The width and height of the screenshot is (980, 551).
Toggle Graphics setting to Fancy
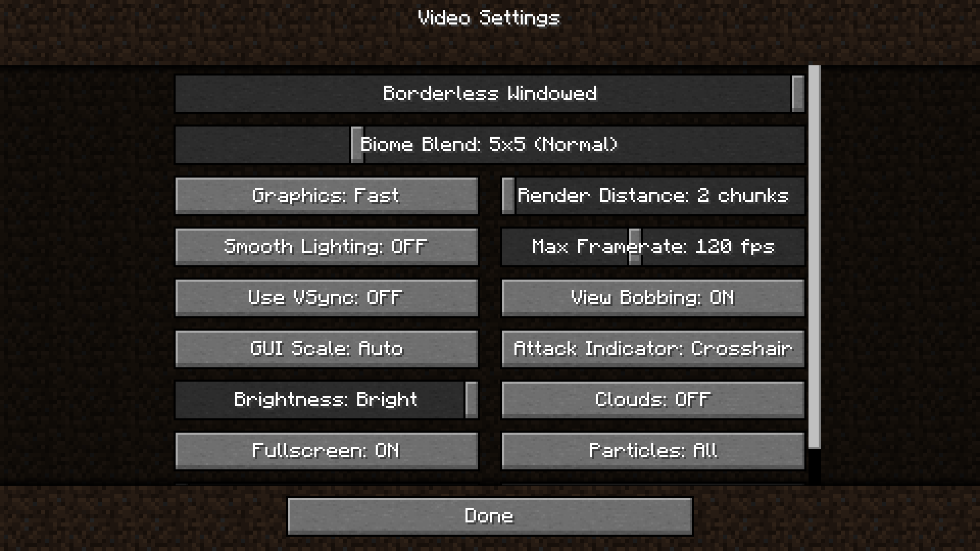click(327, 195)
